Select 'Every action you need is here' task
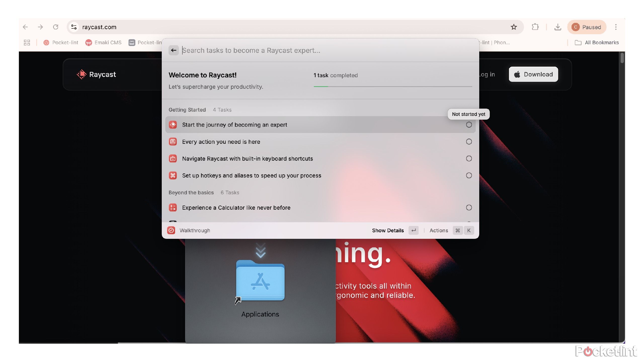 [x=320, y=142]
